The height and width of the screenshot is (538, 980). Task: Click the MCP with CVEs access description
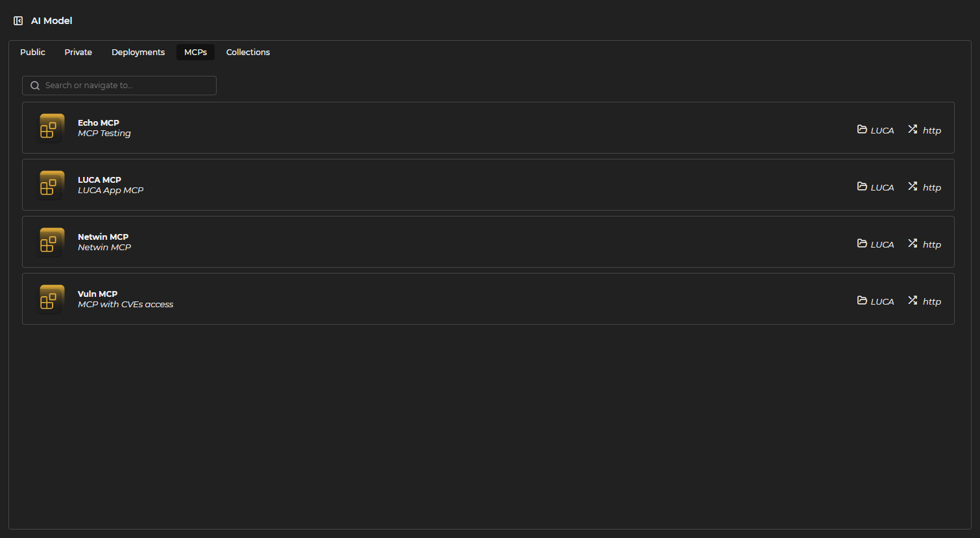pos(126,305)
